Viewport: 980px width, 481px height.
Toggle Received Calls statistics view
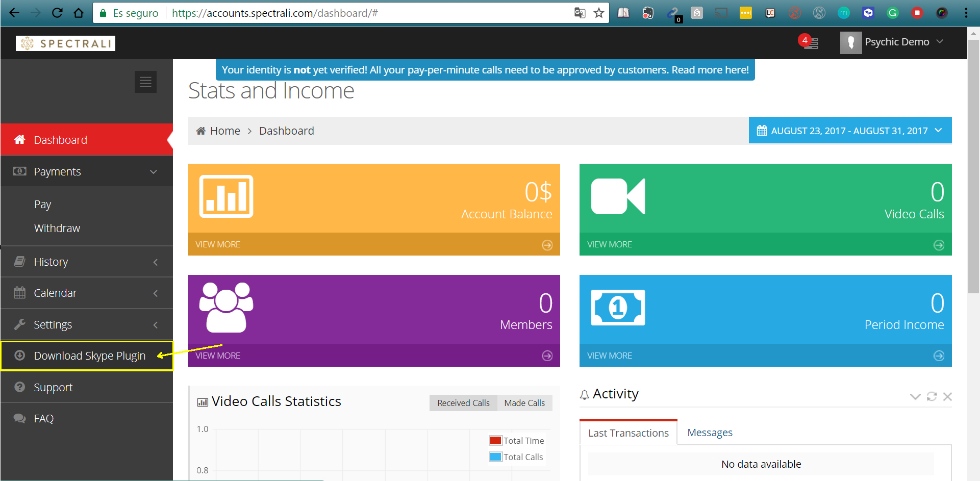(463, 403)
